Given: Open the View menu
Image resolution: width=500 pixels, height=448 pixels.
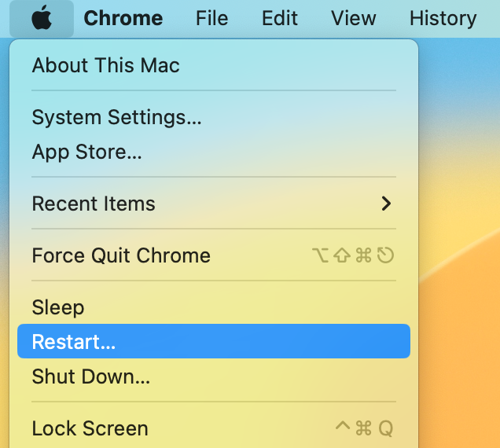Looking at the screenshot, I should tap(353, 18).
